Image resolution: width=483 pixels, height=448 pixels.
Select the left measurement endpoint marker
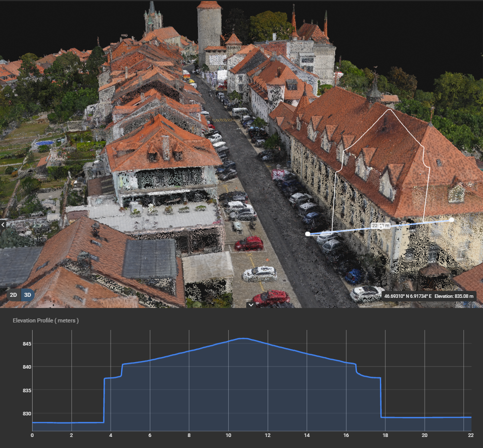coord(308,233)
